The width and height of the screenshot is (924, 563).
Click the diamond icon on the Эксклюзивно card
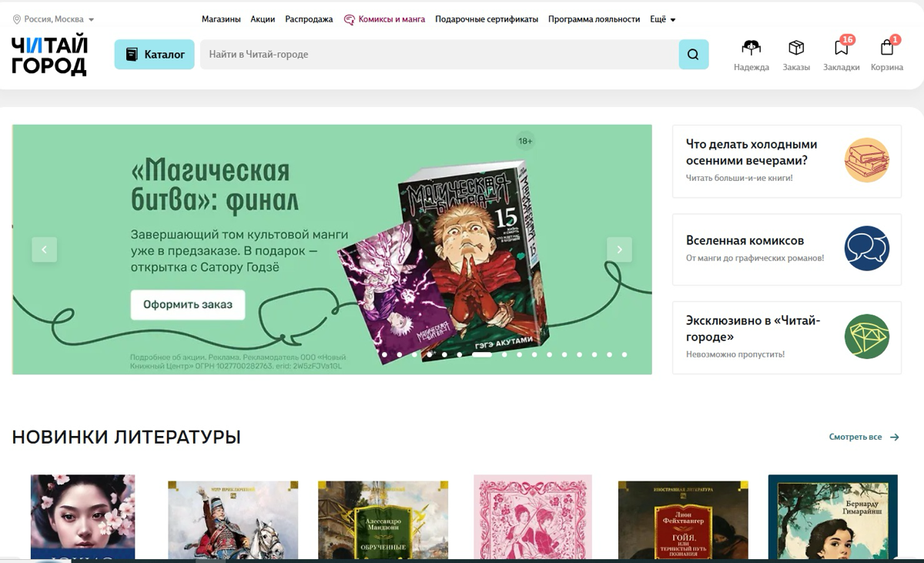click(866, 337)
